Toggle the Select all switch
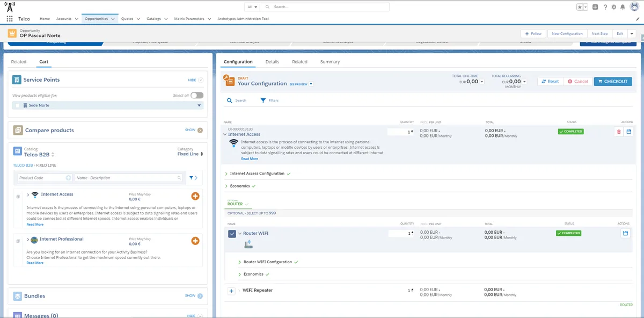644x318 pixels. (x=197, y=95)
